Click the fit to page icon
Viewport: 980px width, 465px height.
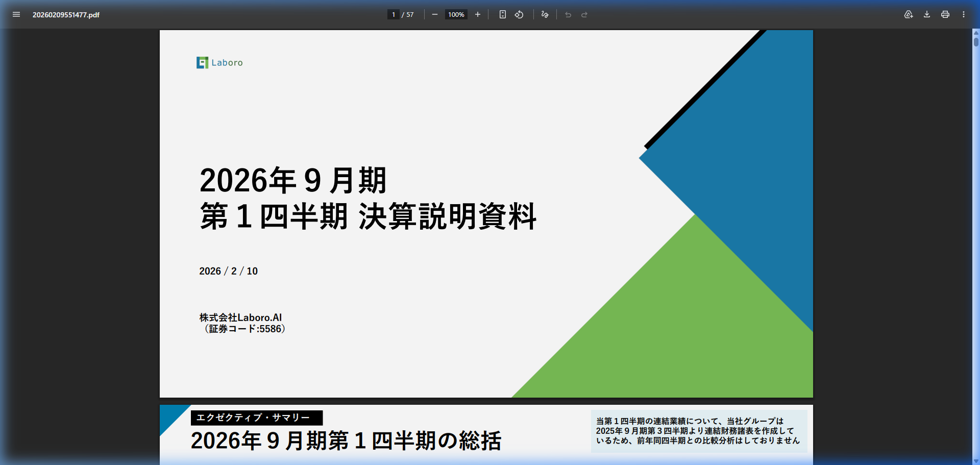pyautogui.click(x=502, y=14)
